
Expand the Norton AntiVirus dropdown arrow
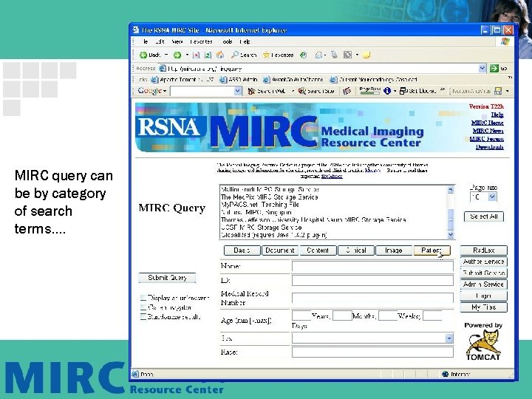coord(507,91)
